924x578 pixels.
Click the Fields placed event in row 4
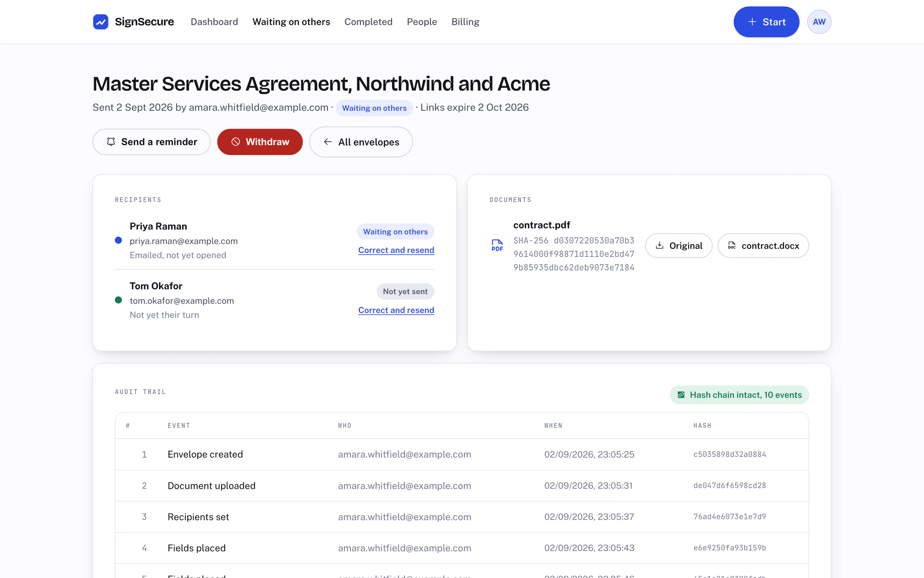pyautogui.click(x=197, y=548)
